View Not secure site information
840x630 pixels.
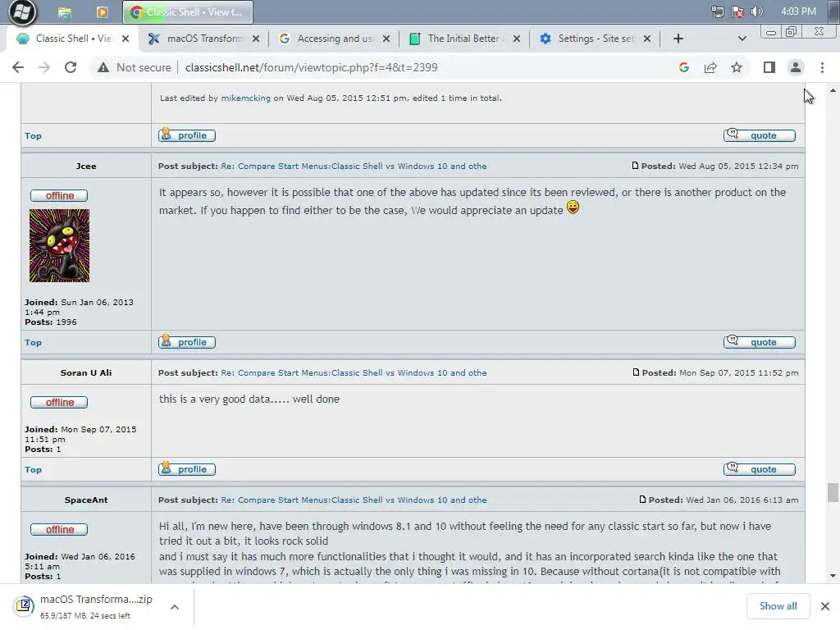click(x=134, y=67)
